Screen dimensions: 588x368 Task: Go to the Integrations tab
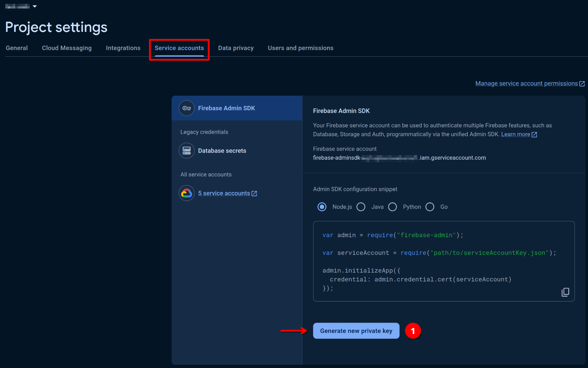tap(123, 48)
